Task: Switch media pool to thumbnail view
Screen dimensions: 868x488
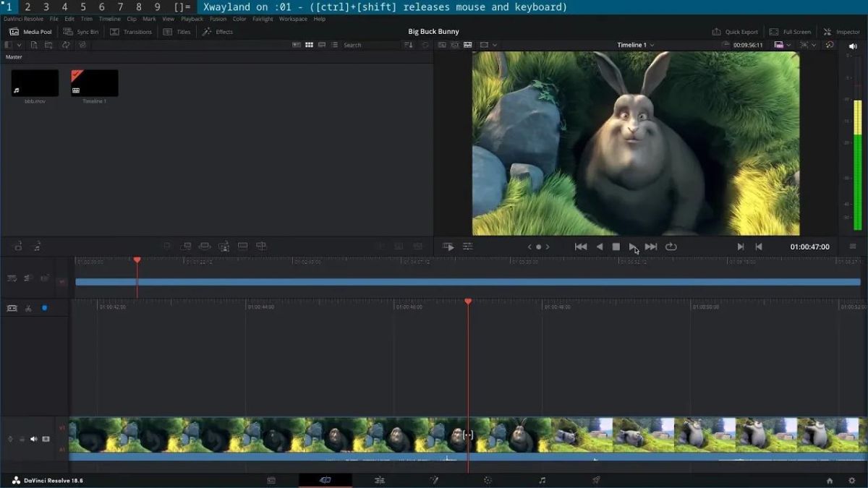Action: 309,45
